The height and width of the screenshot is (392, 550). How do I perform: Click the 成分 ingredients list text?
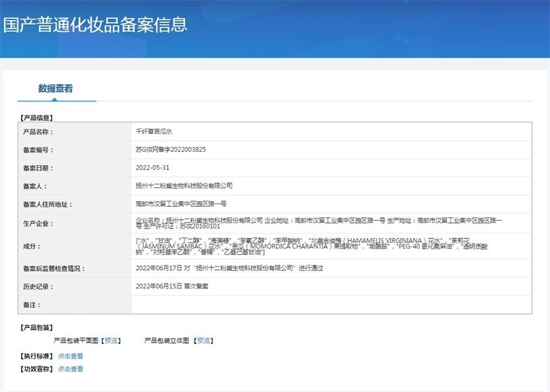click(x=311, y=246)
